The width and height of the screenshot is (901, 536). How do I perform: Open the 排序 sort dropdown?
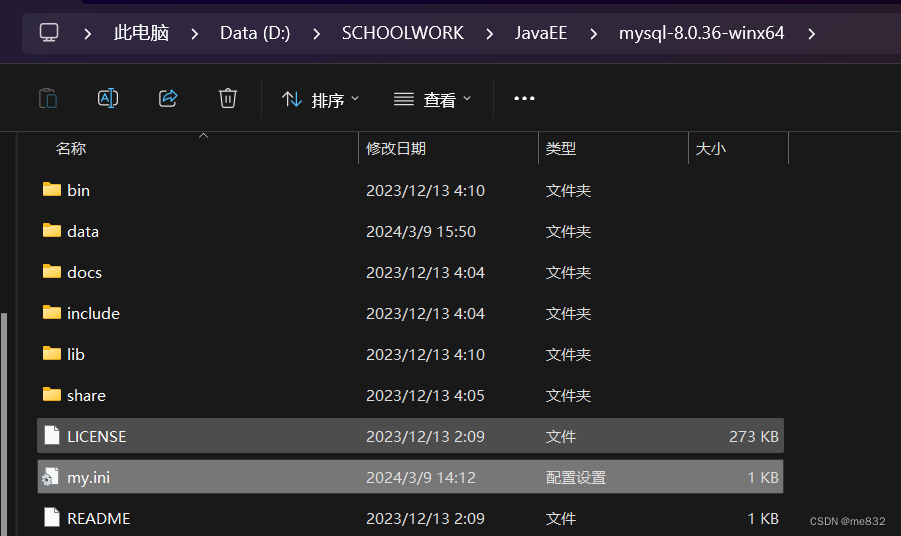click(x=321, y=99)
